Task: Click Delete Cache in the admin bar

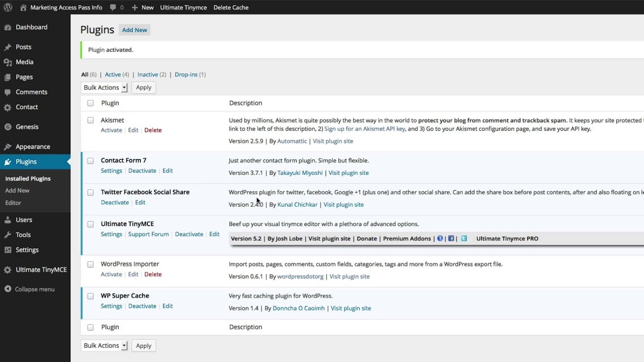Action: pos(231,8)
